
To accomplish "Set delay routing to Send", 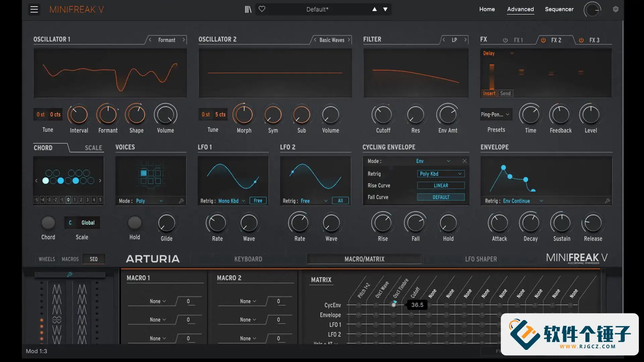I will coord(505,94).
